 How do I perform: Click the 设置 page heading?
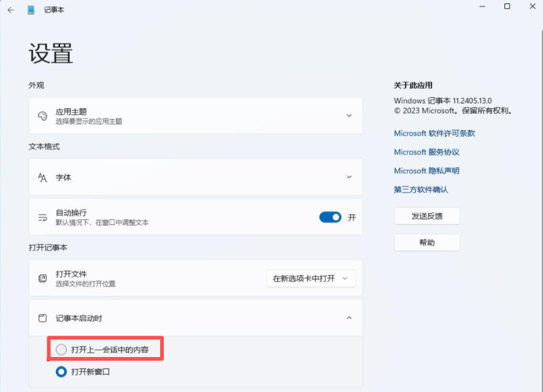point(51,53)
